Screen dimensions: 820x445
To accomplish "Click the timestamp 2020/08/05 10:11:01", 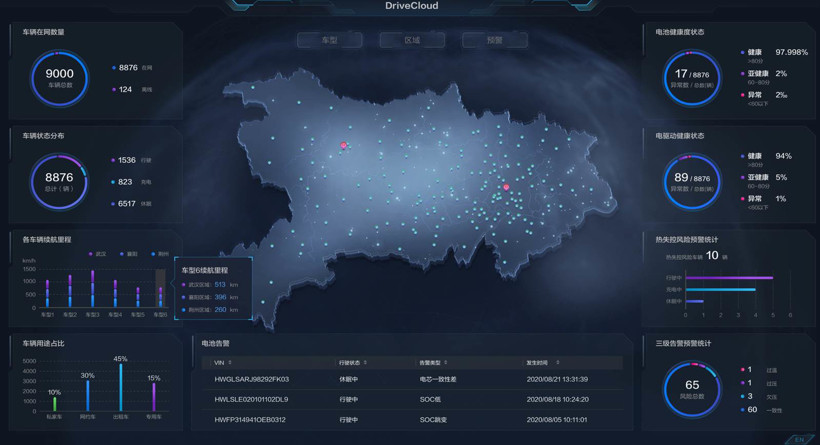I will (x=557, y=419).
